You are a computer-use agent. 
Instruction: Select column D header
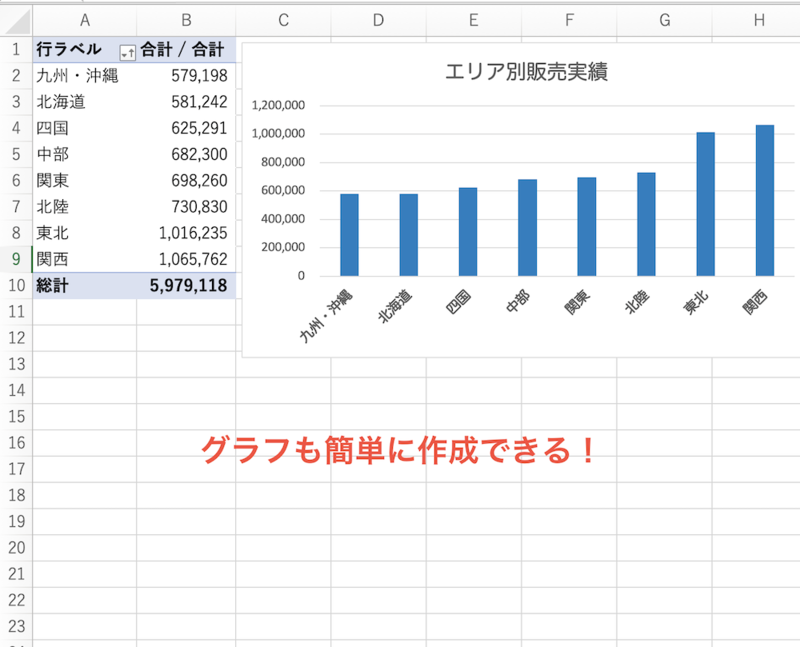[x=378, y=20]
